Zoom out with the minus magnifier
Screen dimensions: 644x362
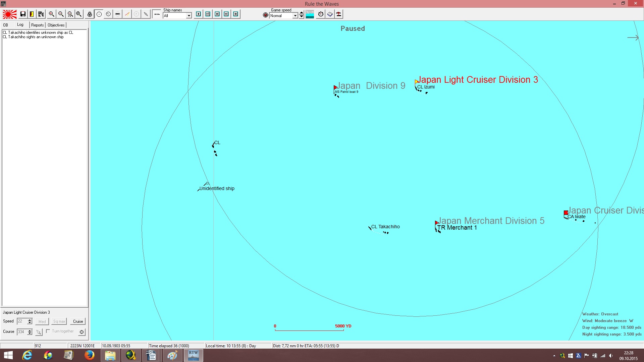[x=61, y=14]
